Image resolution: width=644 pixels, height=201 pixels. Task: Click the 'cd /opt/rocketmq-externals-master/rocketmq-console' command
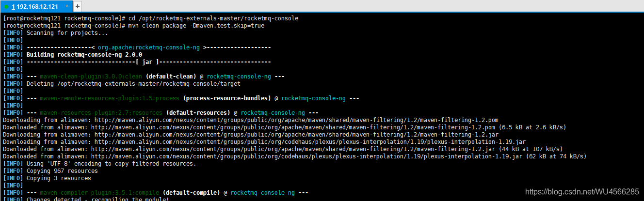click(213, 18)
